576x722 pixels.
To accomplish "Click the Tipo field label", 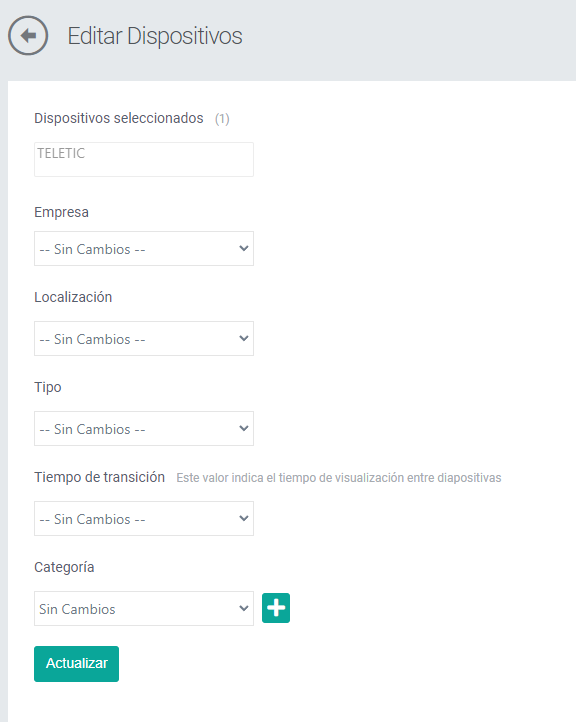I will pyautogui.click(x=47, y=387).
